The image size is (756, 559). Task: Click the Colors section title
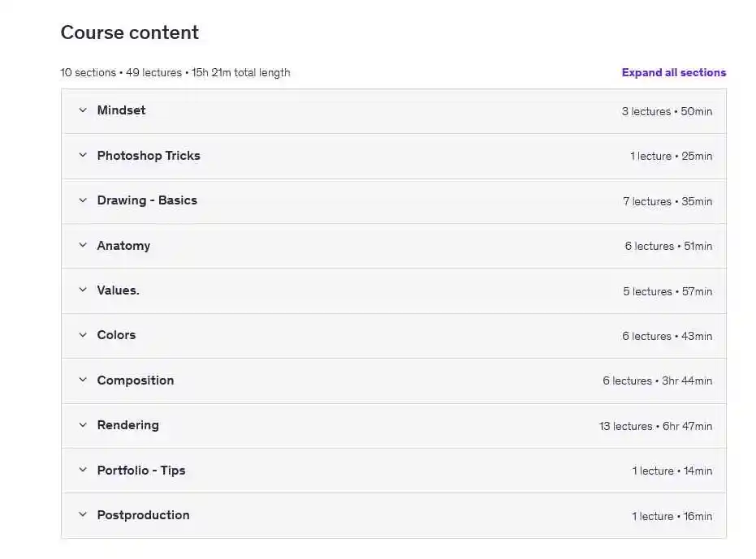(x=116, y=335)
